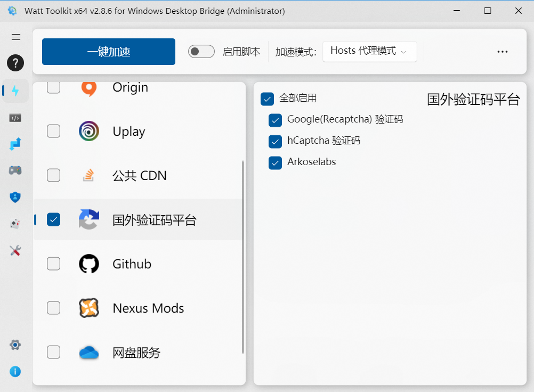The width and height of the screenshot is (534, 392).
Task: Open the Hosts 代理模式 dropdown
Action: pyautogui.click(x=369, y=51)
